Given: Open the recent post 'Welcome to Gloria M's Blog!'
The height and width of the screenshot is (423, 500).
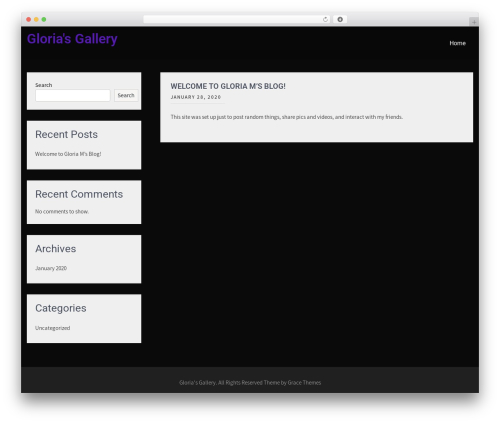Looking at the screenshot, I should point(68,154).
